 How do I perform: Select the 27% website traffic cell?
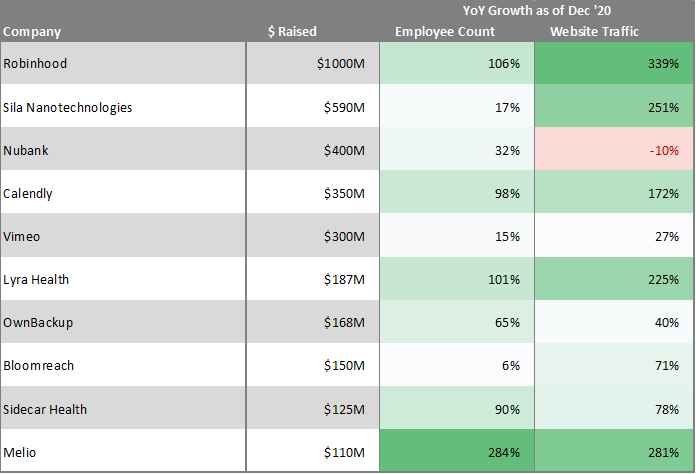click(614, 235)
